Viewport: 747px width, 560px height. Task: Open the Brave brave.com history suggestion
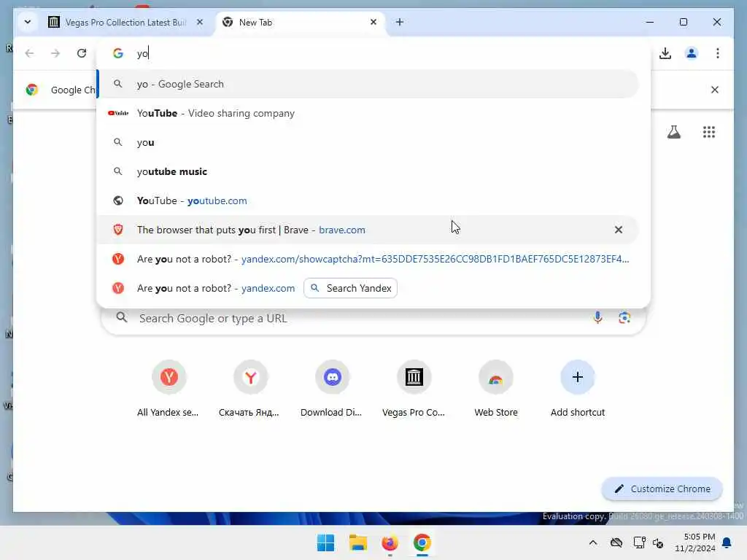coord(368,230)
